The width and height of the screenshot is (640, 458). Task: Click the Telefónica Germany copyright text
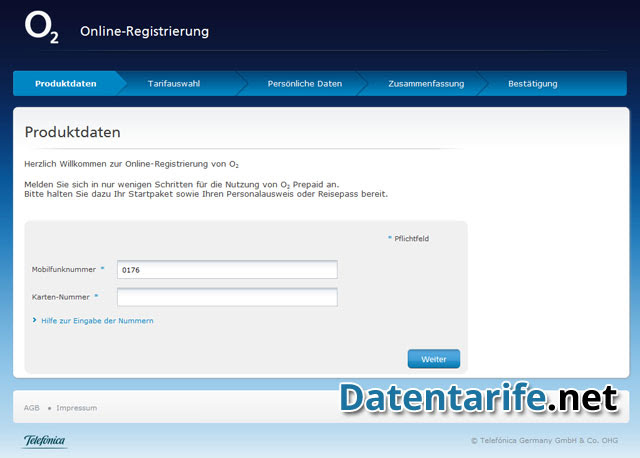(x=544, y=440)
